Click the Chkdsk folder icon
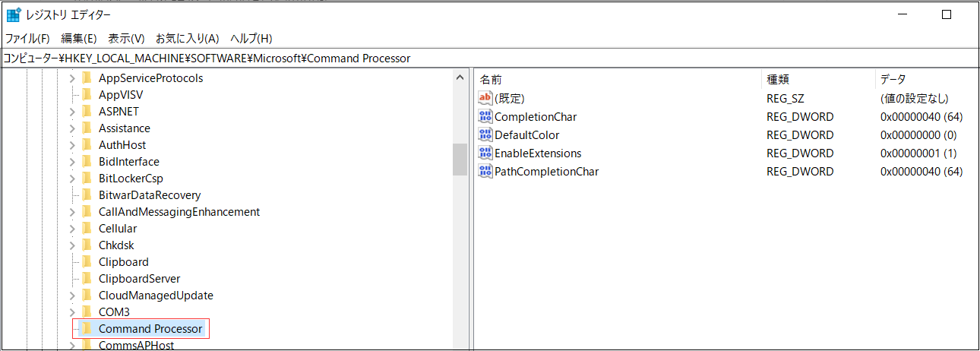 click(x=87, y=245)
